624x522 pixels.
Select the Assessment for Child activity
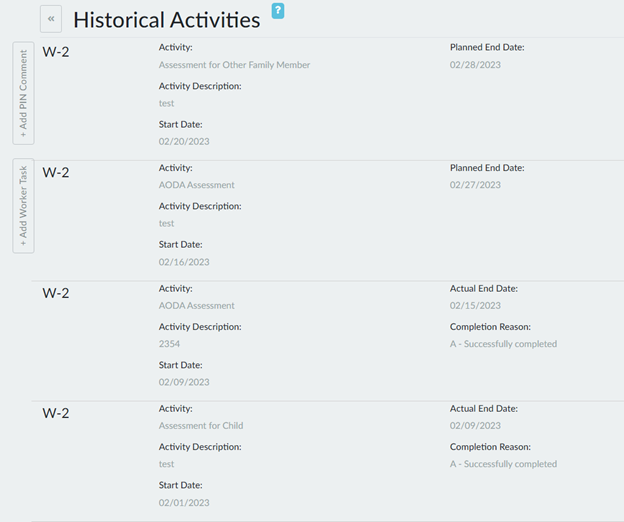click(200, 426)
